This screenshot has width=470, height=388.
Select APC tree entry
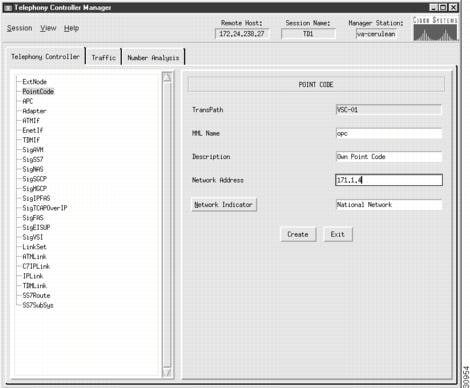(28, 101)
